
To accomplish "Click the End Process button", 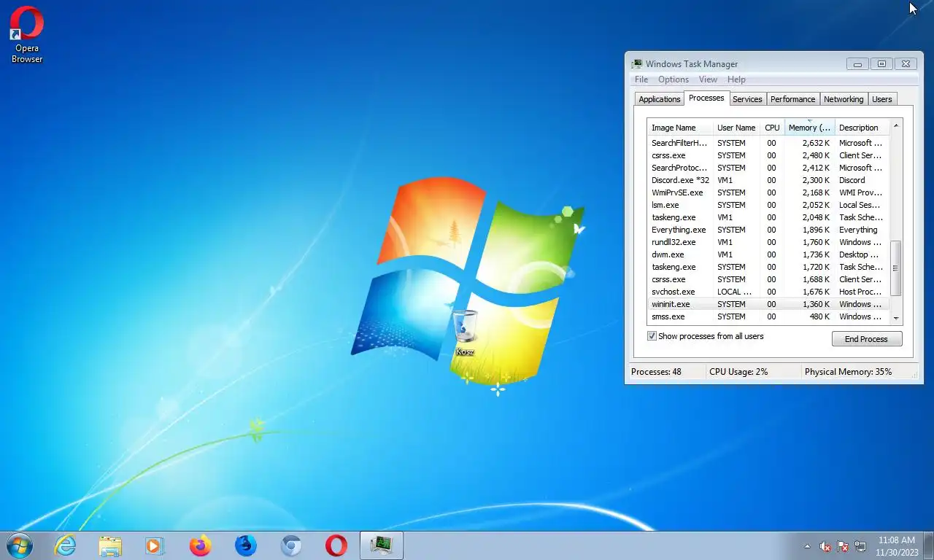I will 867,339.
